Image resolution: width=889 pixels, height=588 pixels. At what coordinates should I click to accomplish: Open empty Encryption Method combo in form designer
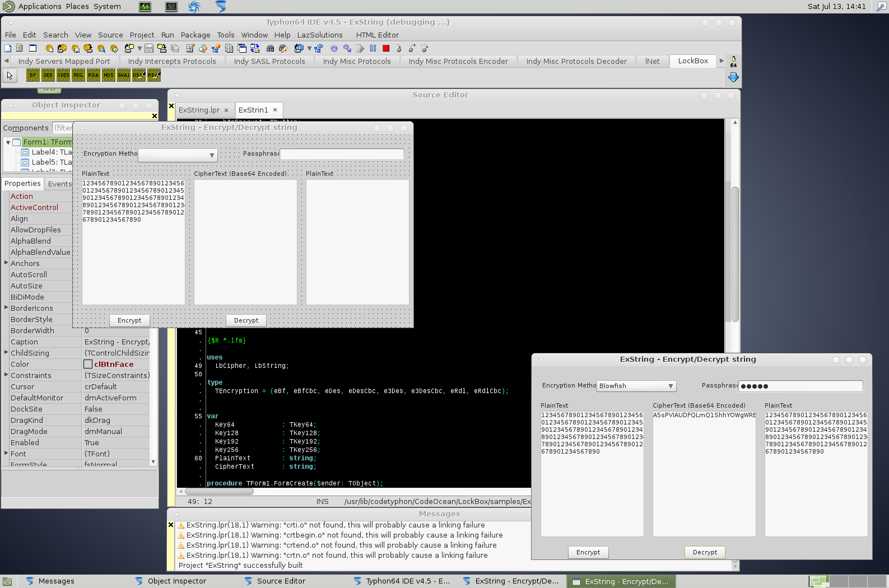click(178, 155)
